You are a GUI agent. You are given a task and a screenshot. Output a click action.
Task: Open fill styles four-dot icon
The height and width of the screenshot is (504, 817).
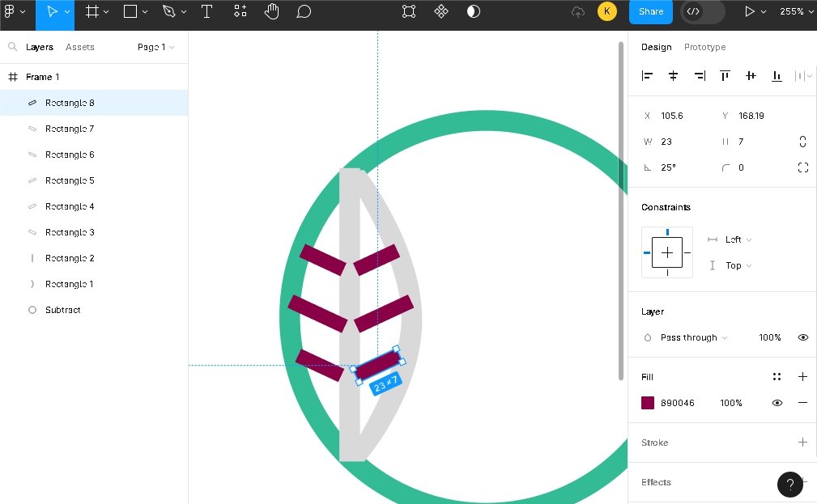pos(777,377)
